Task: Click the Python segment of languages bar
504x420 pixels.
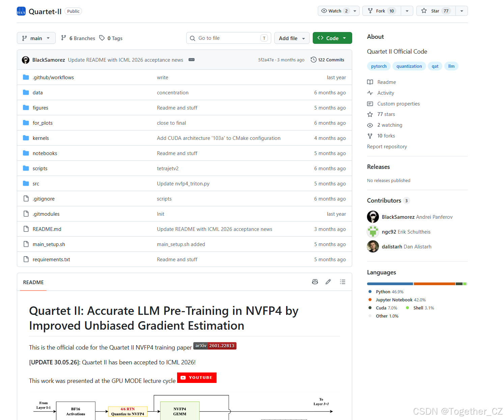Action: (x=390, y=284)
